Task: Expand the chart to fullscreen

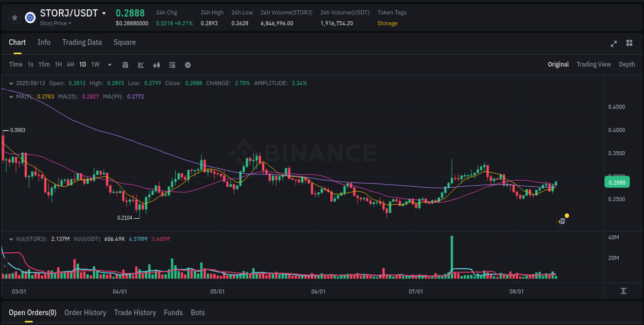Action: click(614, 44)
